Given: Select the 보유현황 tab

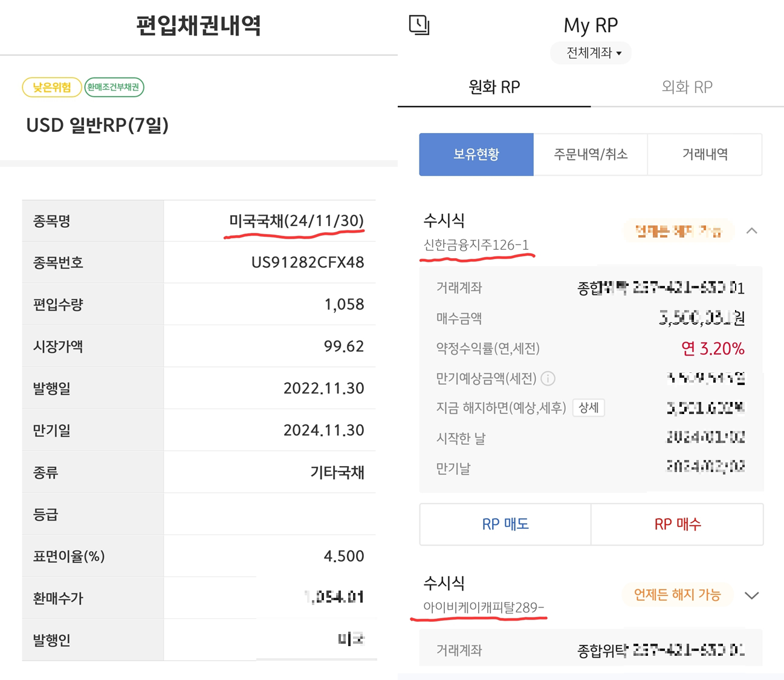Looking at the screenshot, I should tap(476, 154).
